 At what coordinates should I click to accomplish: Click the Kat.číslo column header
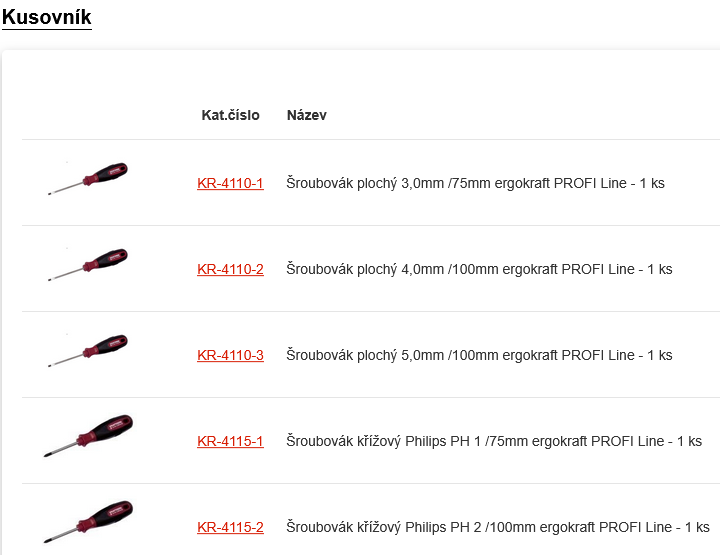click(x=230, y=115)
